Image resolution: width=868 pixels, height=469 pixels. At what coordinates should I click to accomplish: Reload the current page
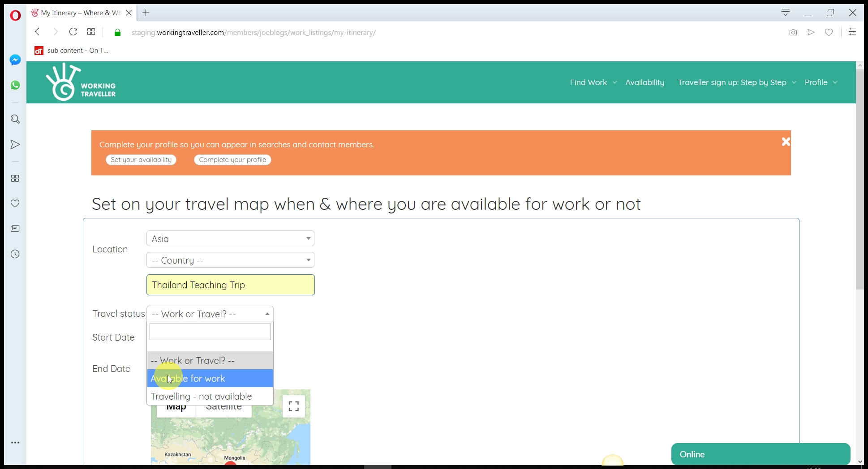point(73,32)
